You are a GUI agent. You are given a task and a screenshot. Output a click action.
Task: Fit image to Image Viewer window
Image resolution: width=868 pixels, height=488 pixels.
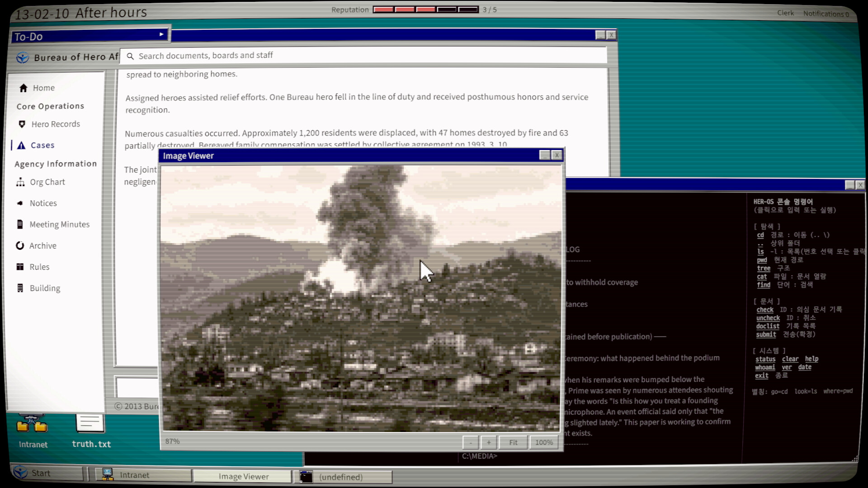513,442
